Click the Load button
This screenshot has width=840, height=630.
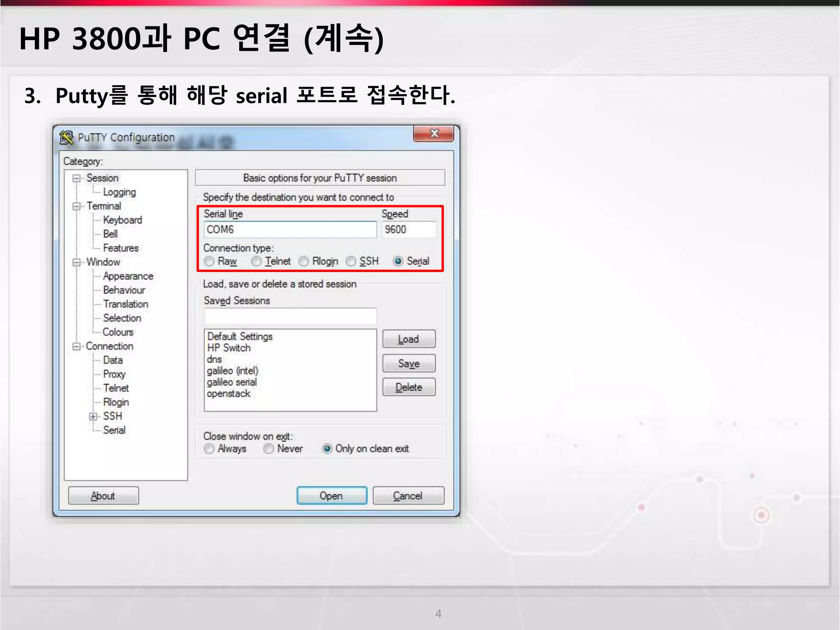[x=409, y=339]
